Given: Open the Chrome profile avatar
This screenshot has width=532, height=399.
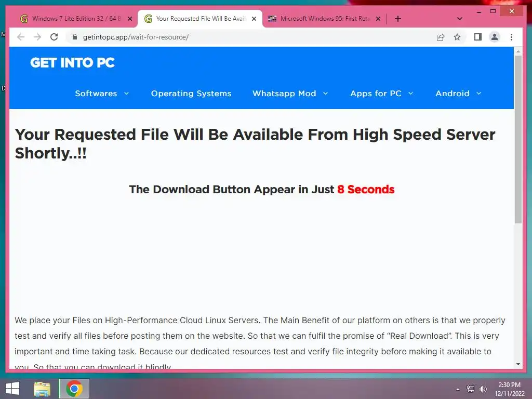Looking at the screenshot, I should click(495, 37).
